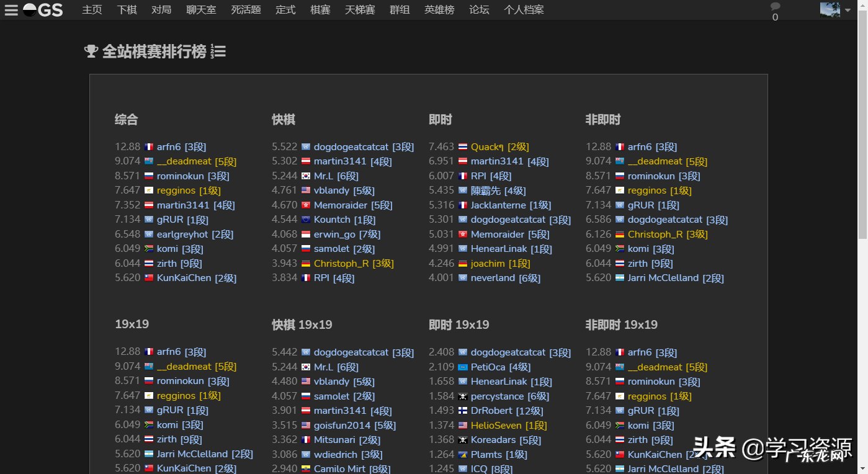Open player joachim's profile link

pyautogui.click(x=501, y=264)
